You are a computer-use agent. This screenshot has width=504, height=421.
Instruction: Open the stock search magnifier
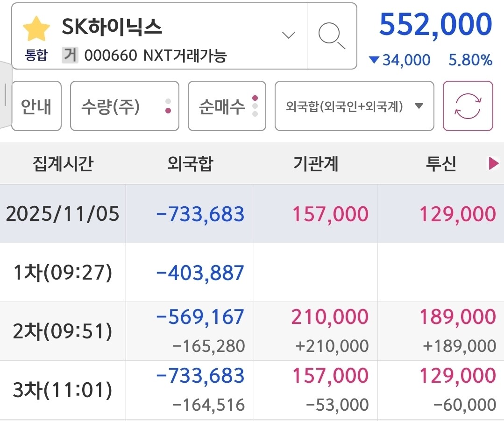(332, 35)
